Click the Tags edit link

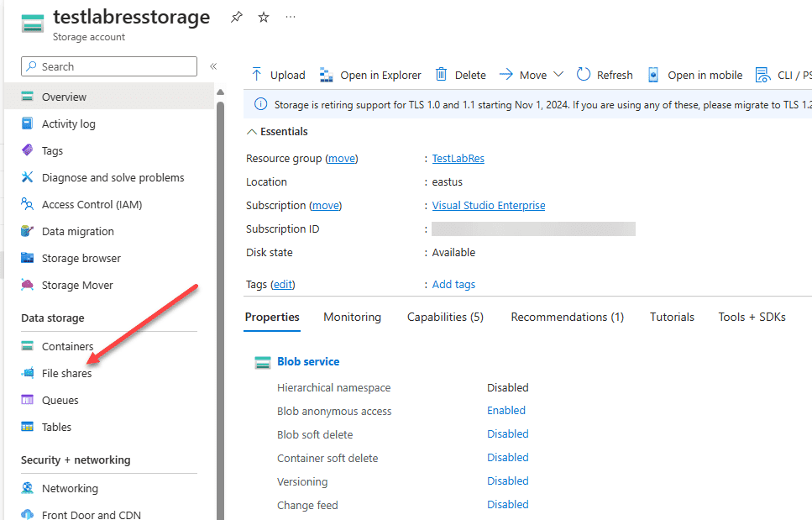pos(283,284)
